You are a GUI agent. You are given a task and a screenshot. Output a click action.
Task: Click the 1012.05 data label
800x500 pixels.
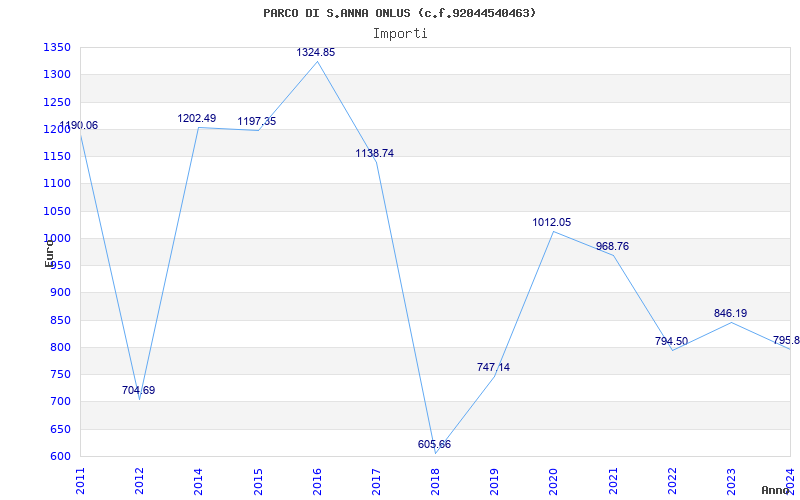pyautogui.click(x=552, y=222)
